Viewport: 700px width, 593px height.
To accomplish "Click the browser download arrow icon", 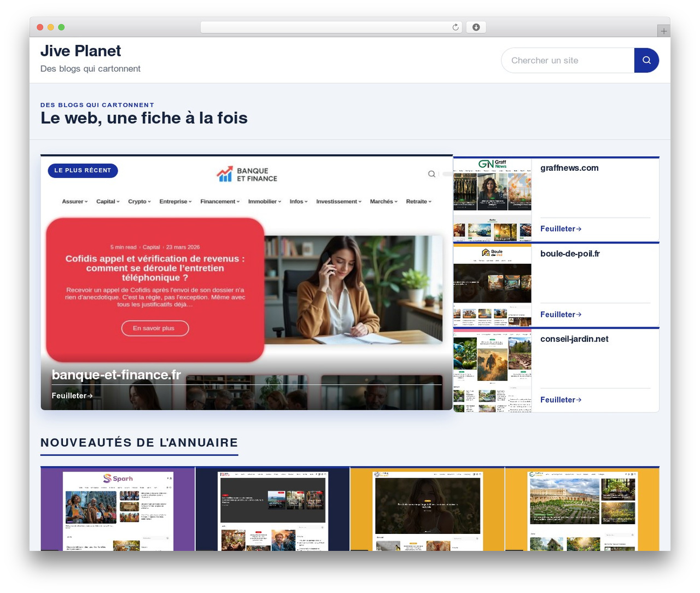I will click(476, 27).
